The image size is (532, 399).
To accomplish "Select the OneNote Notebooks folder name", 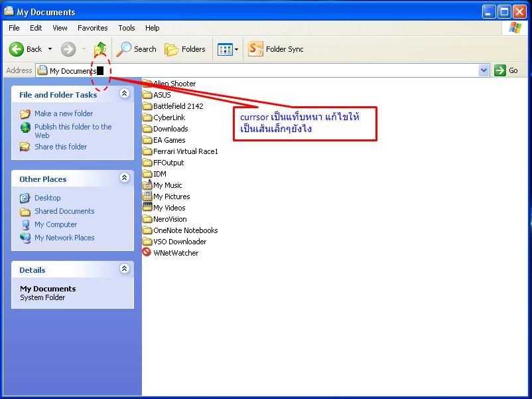I will 186,230.
